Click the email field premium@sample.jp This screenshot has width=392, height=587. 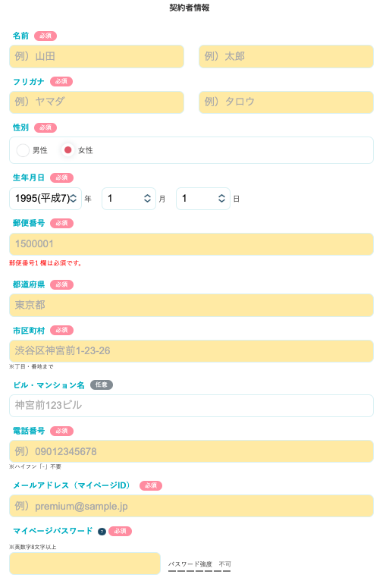(x=191, y=506)
